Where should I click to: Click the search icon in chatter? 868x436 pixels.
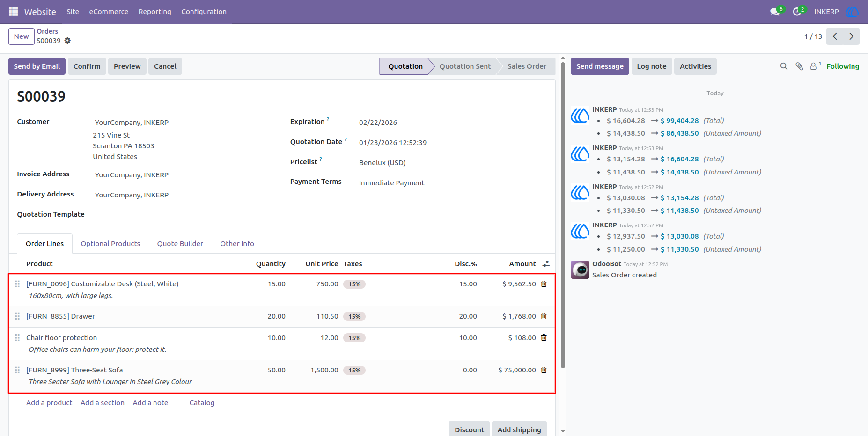pos(784,66)
